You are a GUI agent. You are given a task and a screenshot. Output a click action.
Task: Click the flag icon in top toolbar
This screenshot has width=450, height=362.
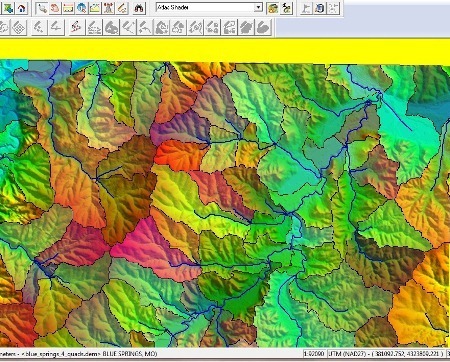(x=306, y=8)
